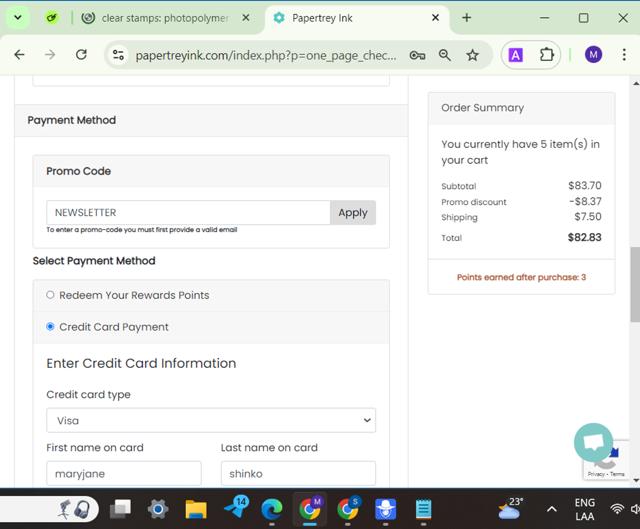
Task: Switch to Chrome with the M profile badge
Action: 310,509
